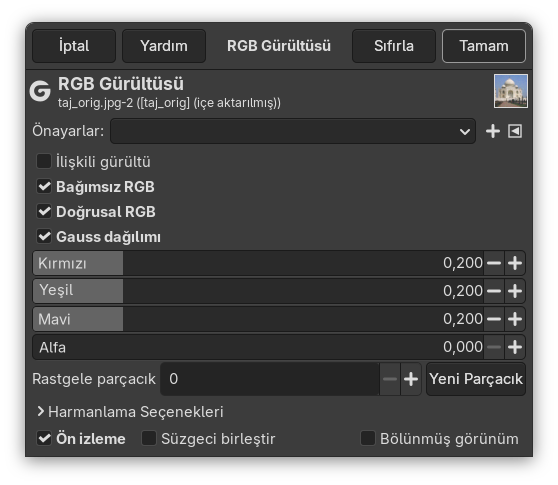
Task: Click the Alfa slider bar
Action: pyautogui.click(x=258, y=347)
